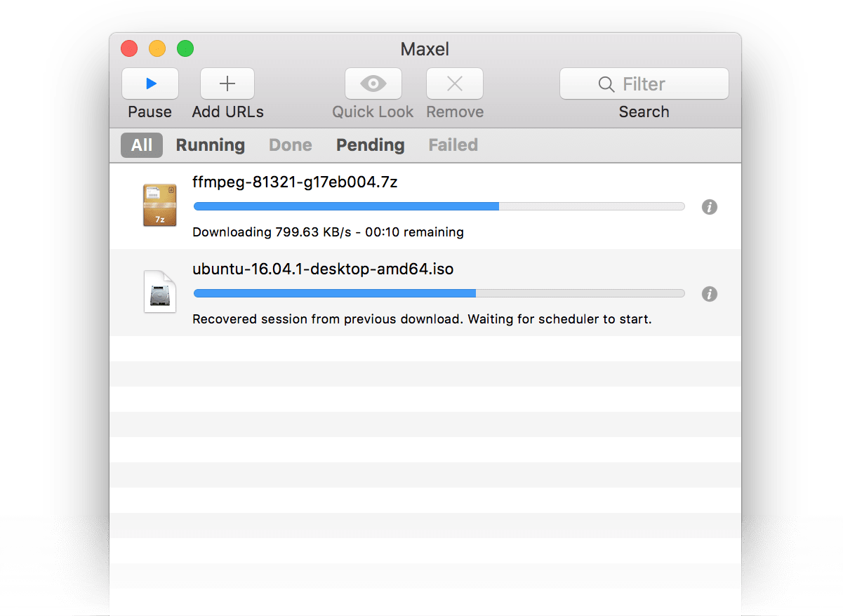The image size is (843, 616).
Task: Click the ubuntu disk image icon
Action: coord(159,292)
